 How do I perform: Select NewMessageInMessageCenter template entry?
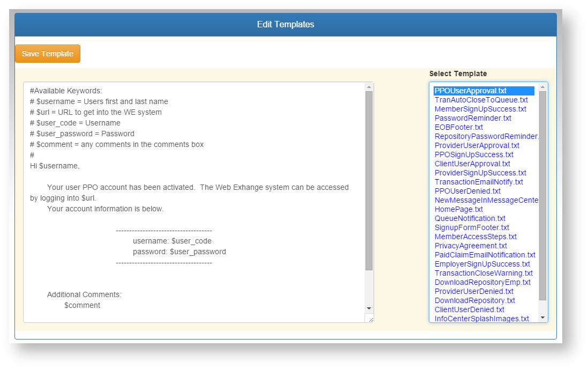tap(486, 200)
